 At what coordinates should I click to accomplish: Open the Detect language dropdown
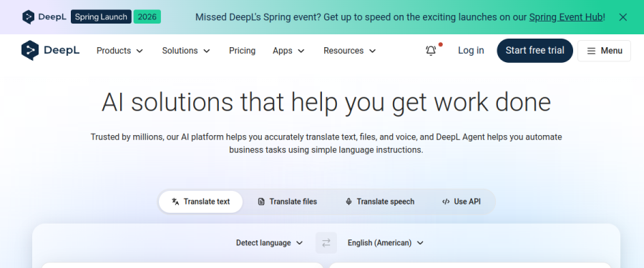(x=270, y=243)
